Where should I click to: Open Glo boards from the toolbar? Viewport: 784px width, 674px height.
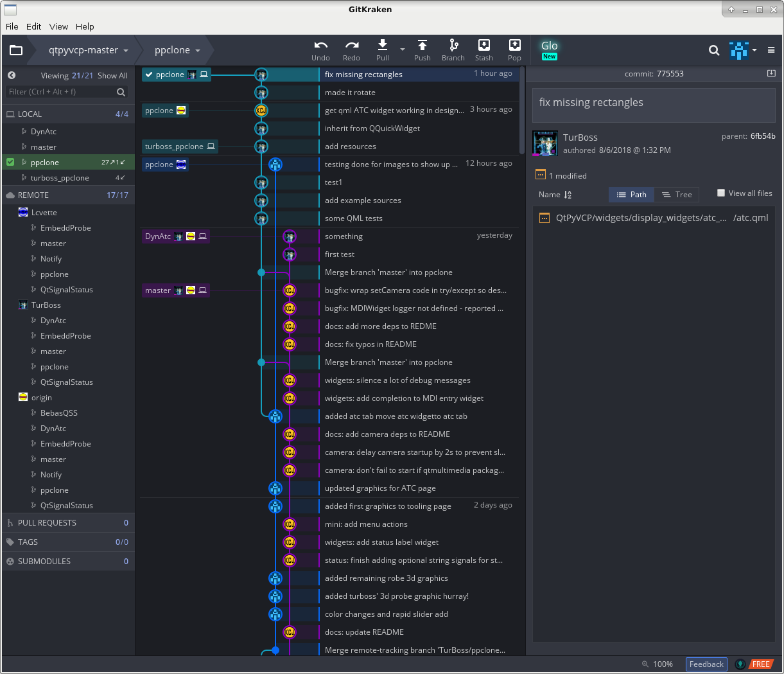[x=550, y=49]
